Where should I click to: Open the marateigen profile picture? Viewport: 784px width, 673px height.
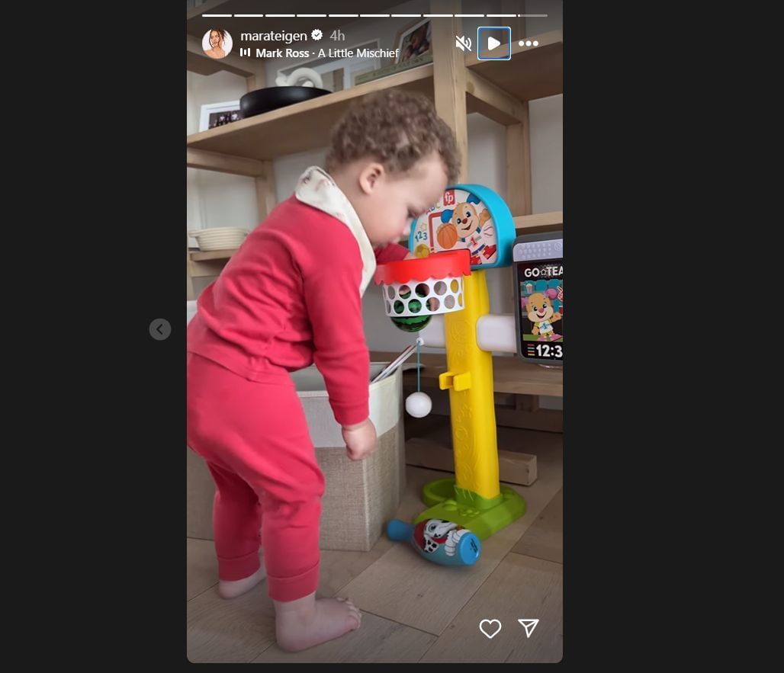pyautogui.click(x=217, y=43)
